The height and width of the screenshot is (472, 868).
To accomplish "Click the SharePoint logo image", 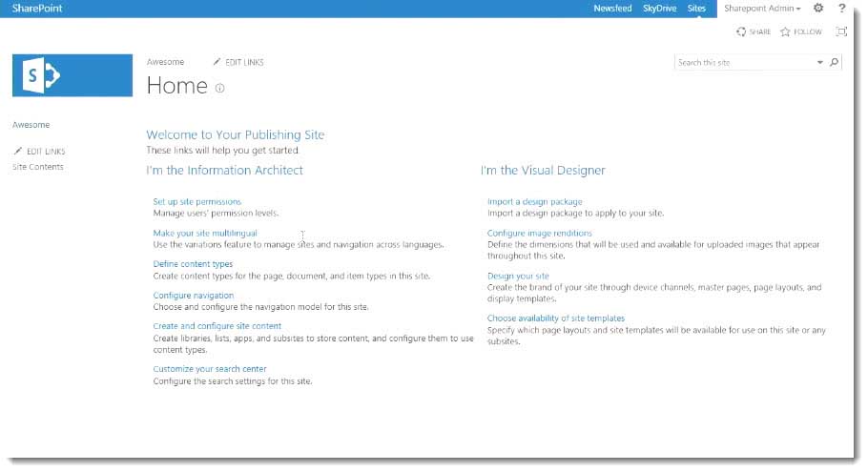I will 72,75.
